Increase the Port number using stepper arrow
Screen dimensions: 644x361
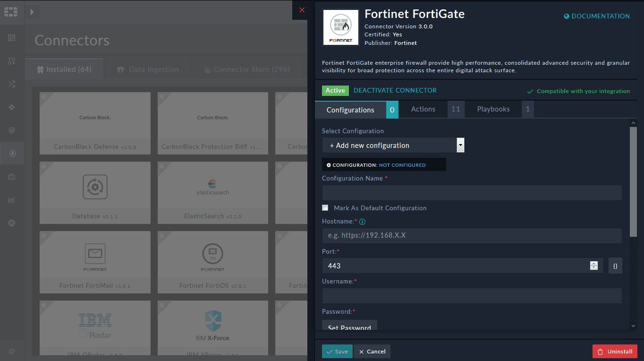pyautogui.click(x=594, y=263)
